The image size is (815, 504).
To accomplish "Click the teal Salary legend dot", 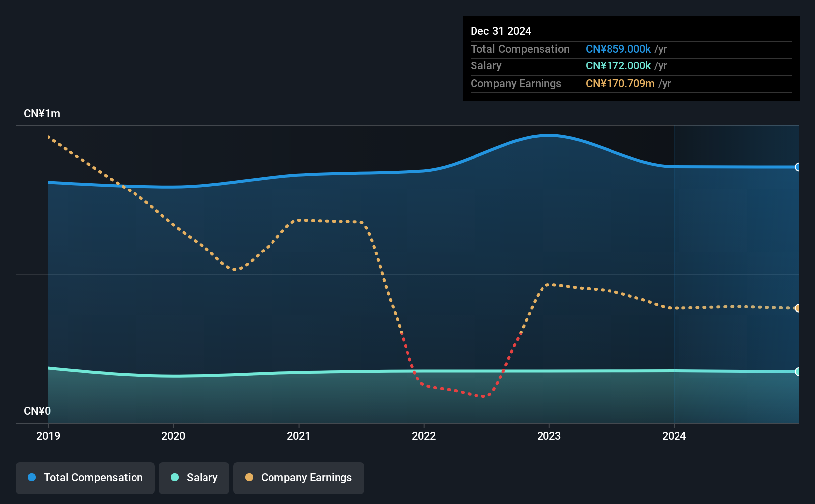I will click(175, 477).
